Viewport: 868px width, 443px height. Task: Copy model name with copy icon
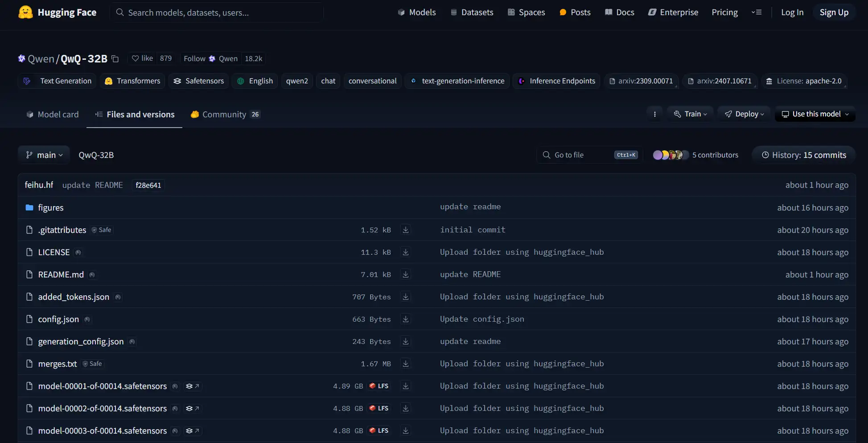pyautogui.click(x=115, y=59)
